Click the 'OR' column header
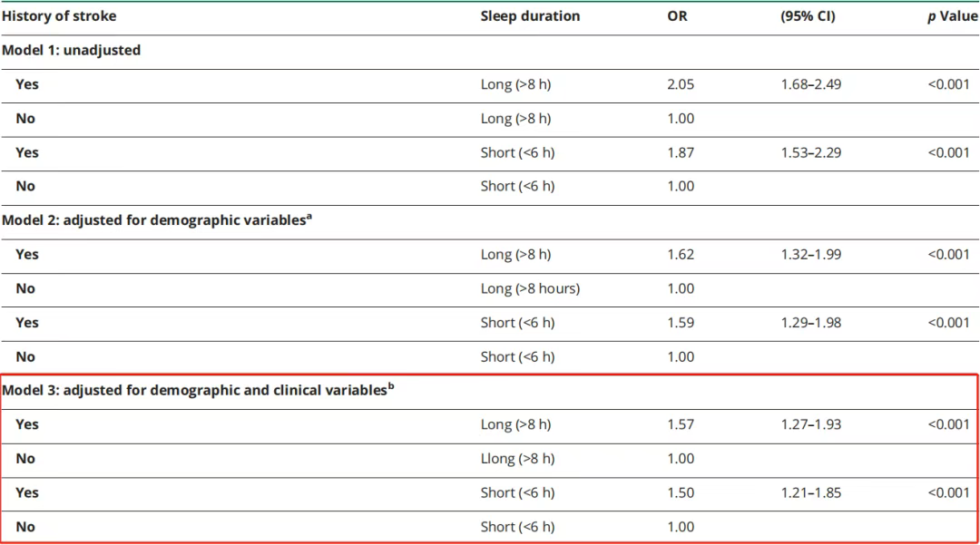The width and height of the screenshot is (980, 545). pos(677,16)
